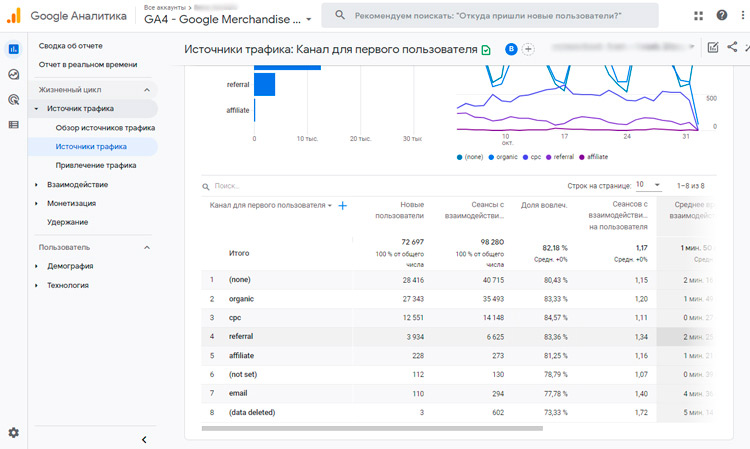This screenshot has width=750, height=449.
Task: Open the Explore icon in left rail
Action: pyautogui.click(x=14, y=74)
